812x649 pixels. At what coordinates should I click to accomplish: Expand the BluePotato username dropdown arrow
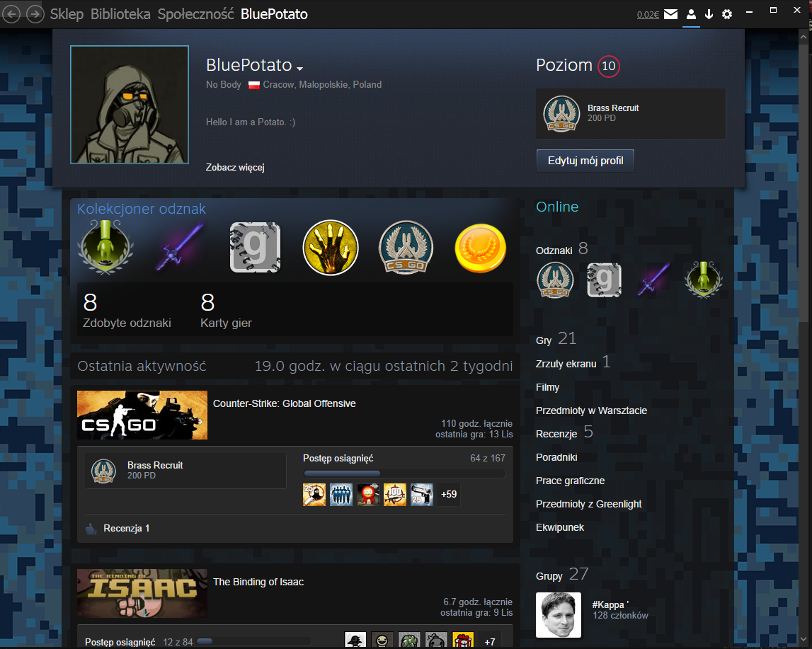click(x=300, y=69)
